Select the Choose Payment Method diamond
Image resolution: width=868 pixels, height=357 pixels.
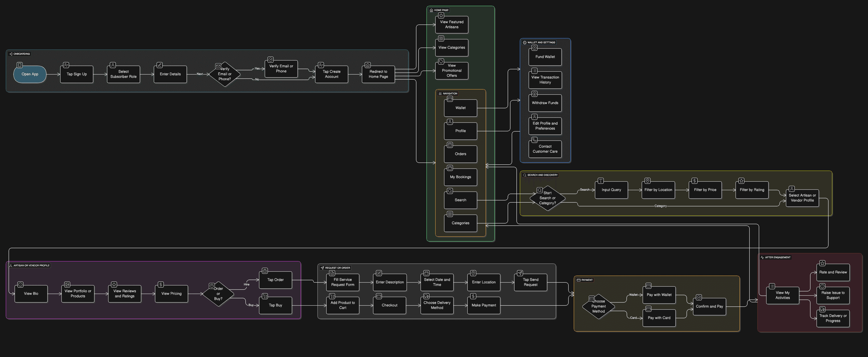point(598,306)
